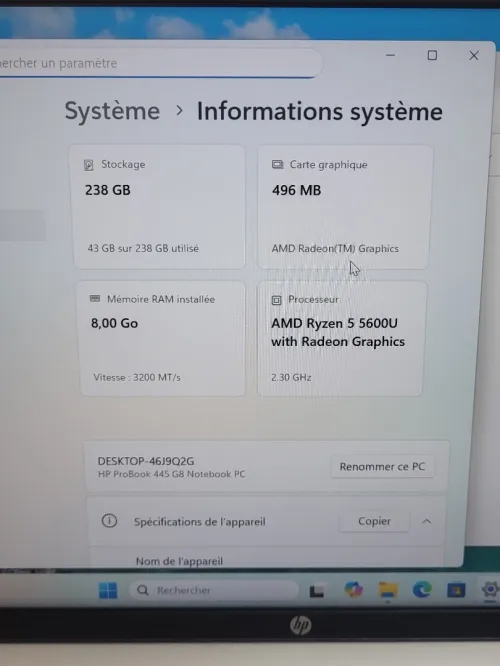Select the Processeur AMD Ryzen card
The height and width of the screenshot is (666, 500).
(x=341, y=339)
